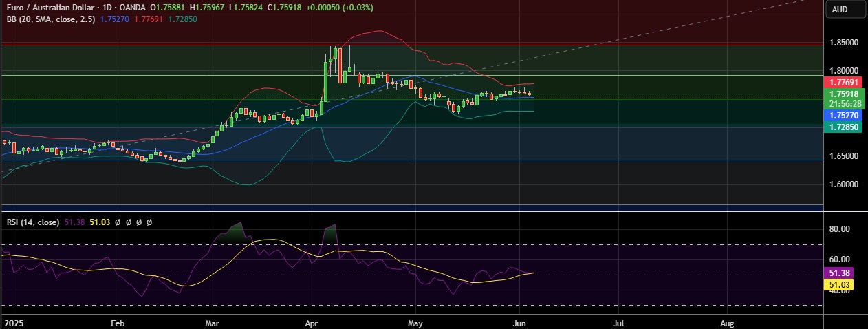Image resolution: width=868 pixels, height=329 pixels.
Task: Open the AUD currency selector
Action: [839, 10]
